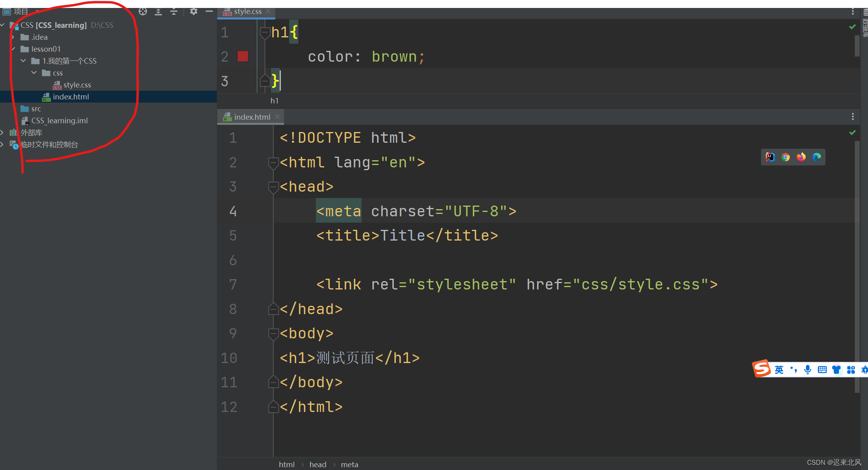Expand the 外部库 node
The height and width of the screenshot is (470, 868).
[2, 132]
